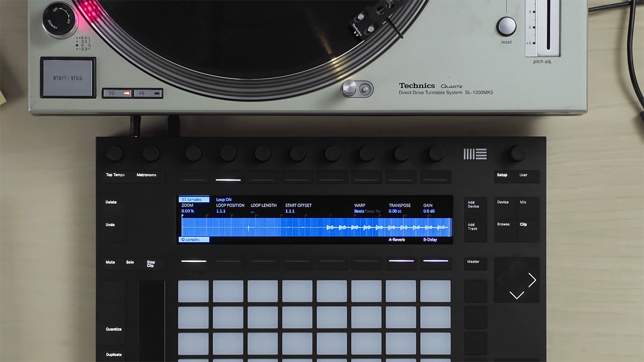Open the '11 samples' item in display
This screenshot has width=644, height=362.
[x=194, y=200]
